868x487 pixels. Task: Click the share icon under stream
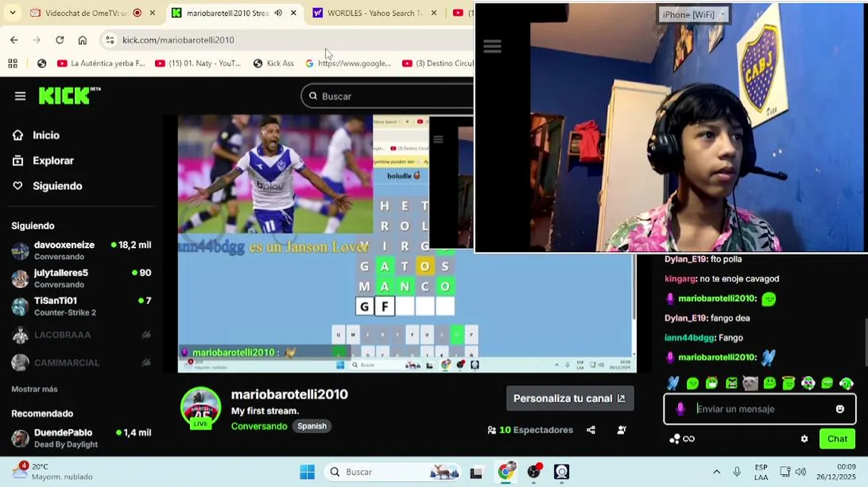click(591, 430)
